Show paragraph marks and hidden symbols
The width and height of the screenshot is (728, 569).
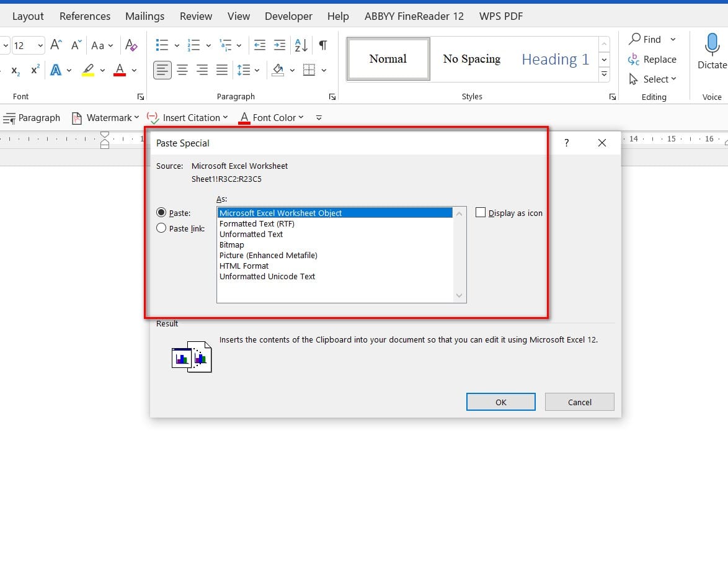pos(323,45)
